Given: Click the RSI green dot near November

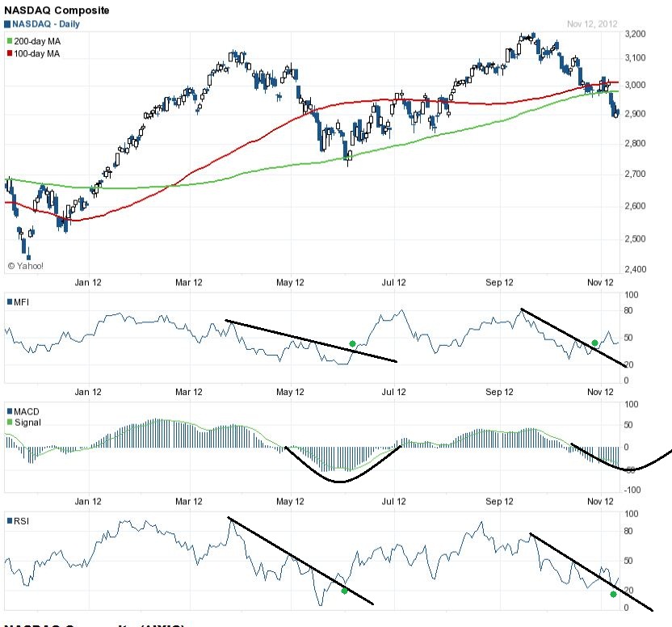Looking at the screenshot, I should pyautogui.click(x=613, y=594).
